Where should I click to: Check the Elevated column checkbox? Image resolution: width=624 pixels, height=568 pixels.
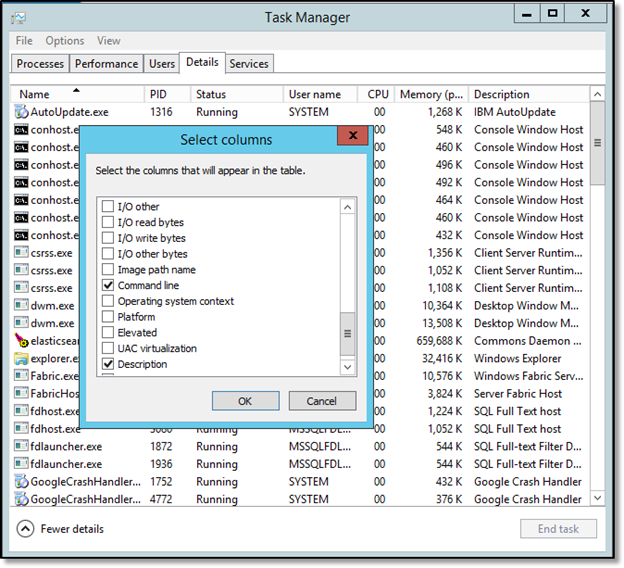click(108, 332)
